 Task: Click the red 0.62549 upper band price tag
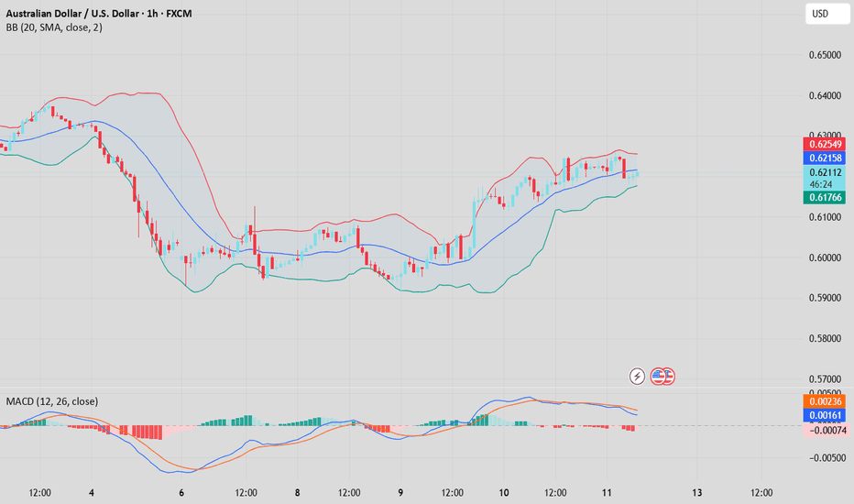point(825,145)
